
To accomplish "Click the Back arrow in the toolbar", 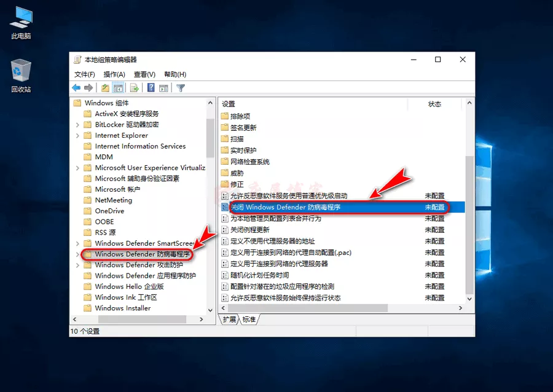I will pos(76,88).
